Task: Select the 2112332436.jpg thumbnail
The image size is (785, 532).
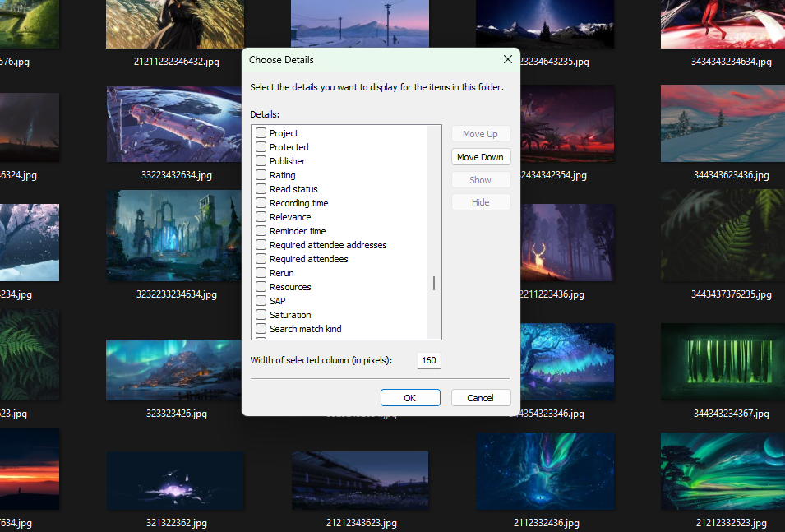Action: (545, 471)
